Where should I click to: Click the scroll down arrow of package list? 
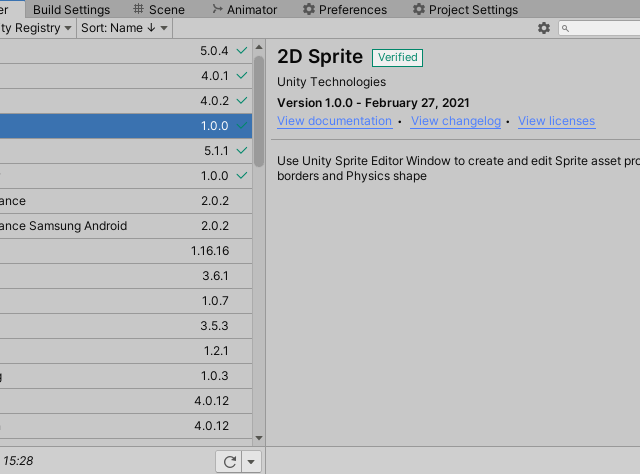[259, 438]
